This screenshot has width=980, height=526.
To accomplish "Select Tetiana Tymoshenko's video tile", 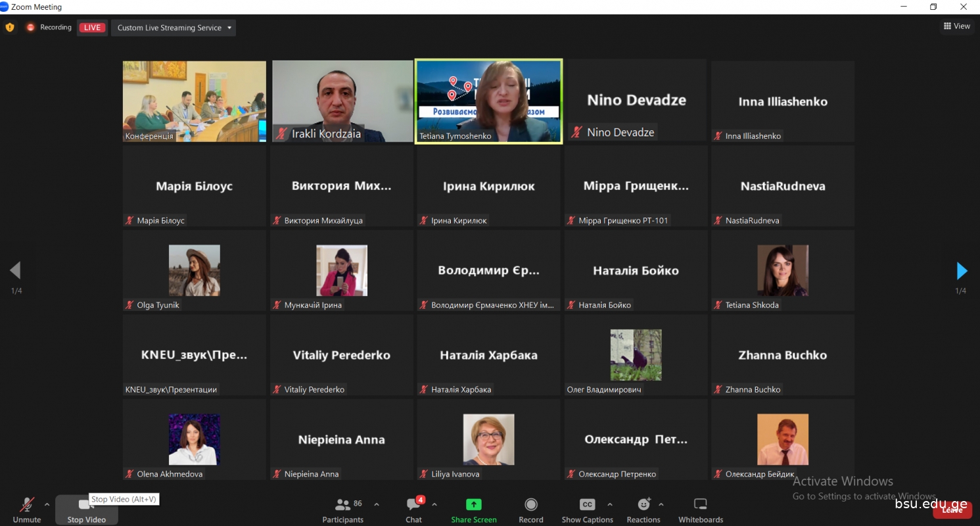I will (x=488, y=101).
